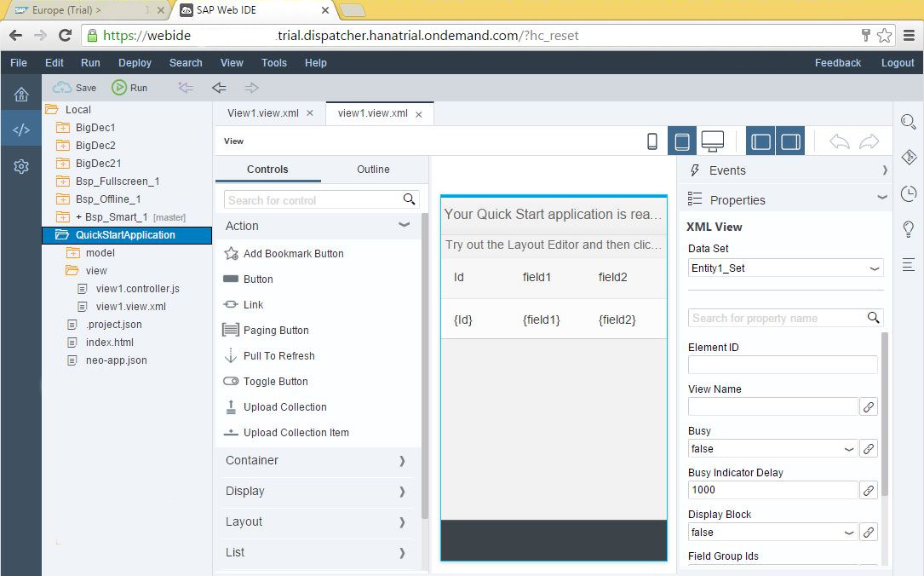Open the Preferences gear icon in sidebar
The width and height of the screenshot is (924, 576).
point(21,166)
